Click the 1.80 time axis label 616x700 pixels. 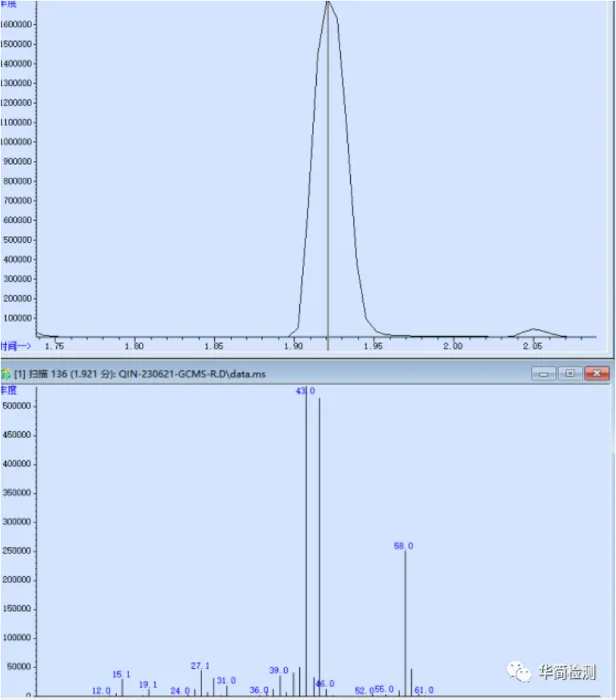pos(134,346)
